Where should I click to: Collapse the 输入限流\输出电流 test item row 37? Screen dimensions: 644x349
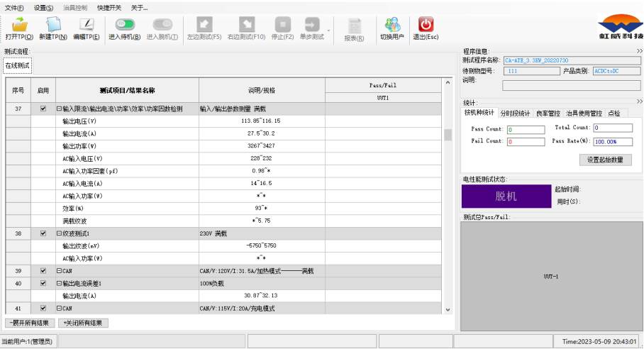[x=59, y=109]
